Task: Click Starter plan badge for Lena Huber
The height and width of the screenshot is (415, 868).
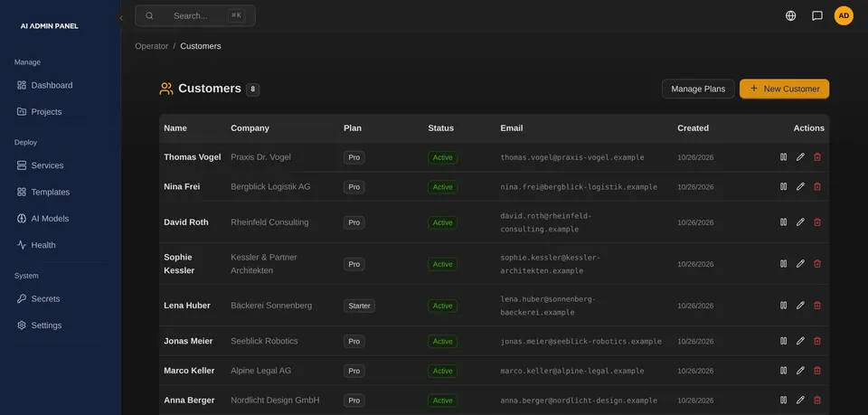Action: tap(359, 306)
